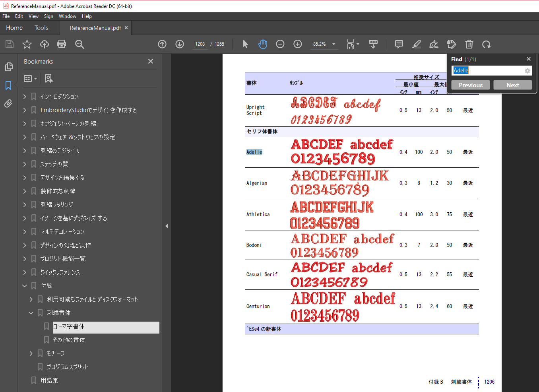Toggle the Bookmarks panel sidebar icon
The height and width of the screenshot is (392, 539).
coord(8,85)
